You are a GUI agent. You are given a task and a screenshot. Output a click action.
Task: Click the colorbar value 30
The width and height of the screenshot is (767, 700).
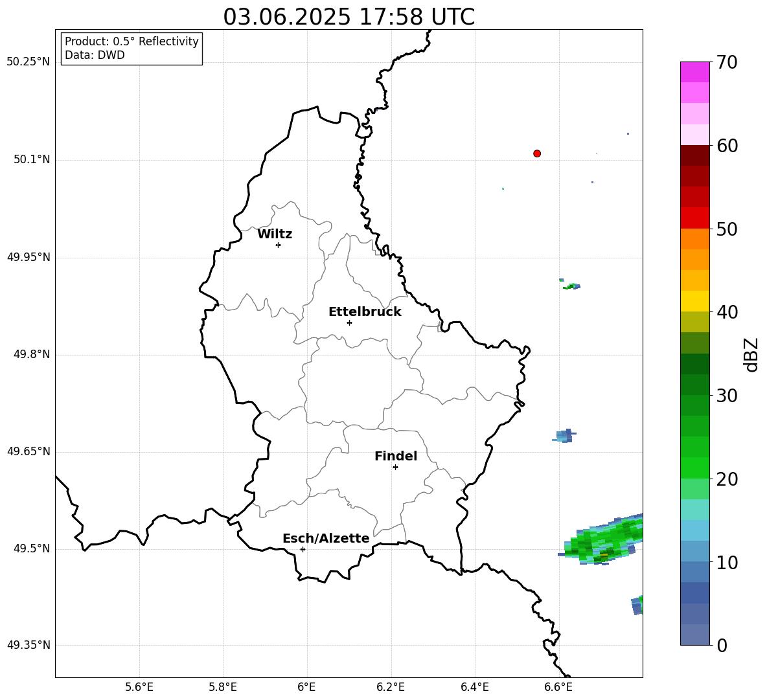(727, 396)
